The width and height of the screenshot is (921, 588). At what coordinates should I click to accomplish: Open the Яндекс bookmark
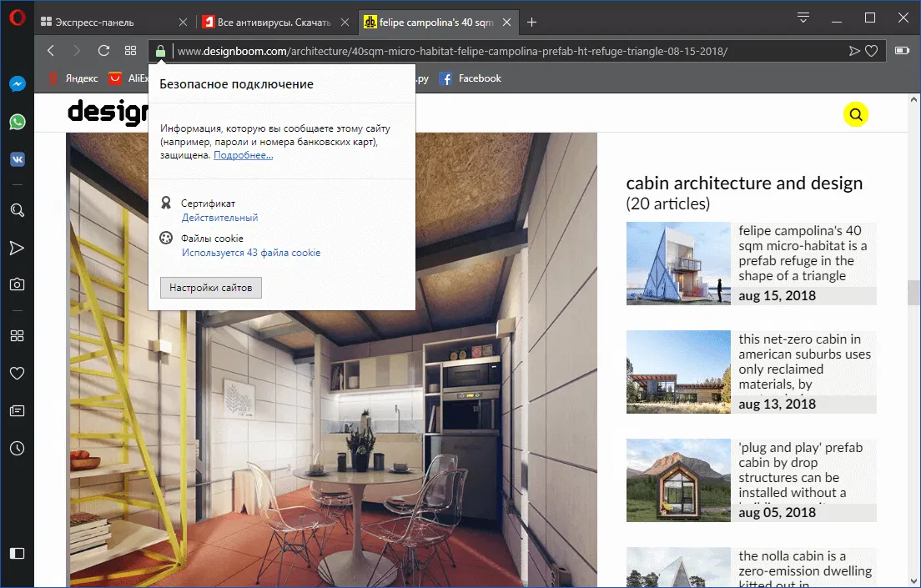coord(73,78)
